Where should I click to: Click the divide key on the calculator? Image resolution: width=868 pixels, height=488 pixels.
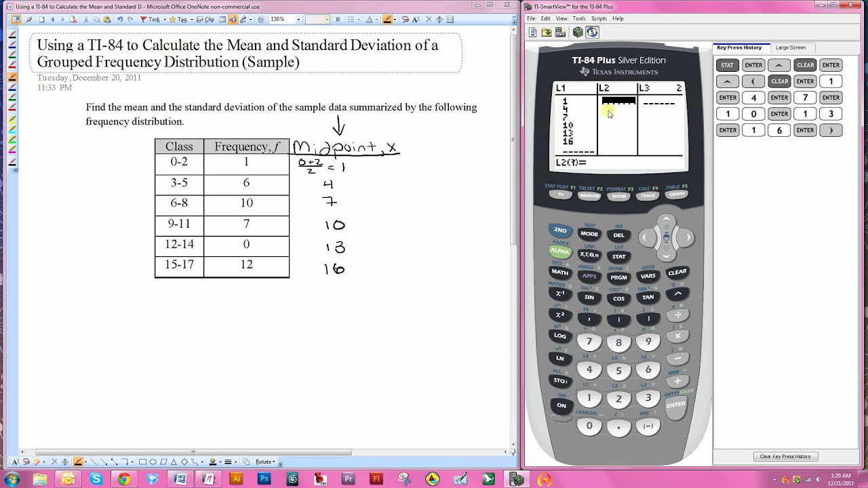(677, 314)
